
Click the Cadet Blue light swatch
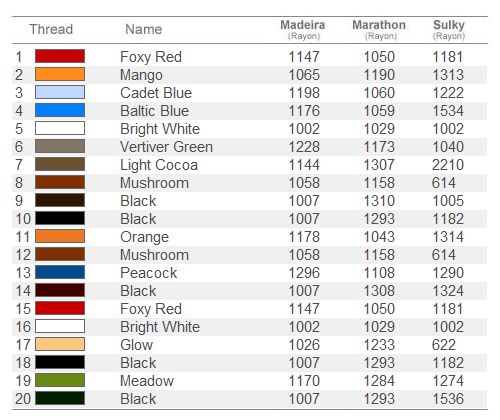click(x=60, y=92)
